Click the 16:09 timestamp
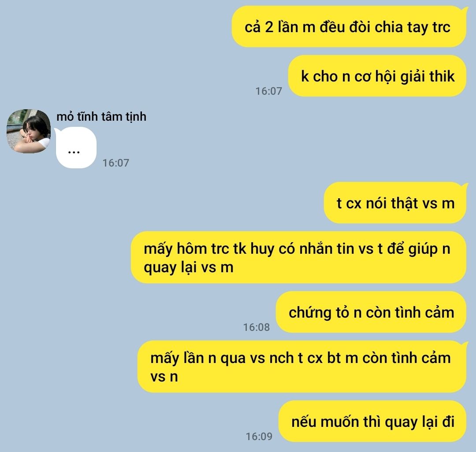This screenshot has height=452, width=476. click(x=259, y=436)
